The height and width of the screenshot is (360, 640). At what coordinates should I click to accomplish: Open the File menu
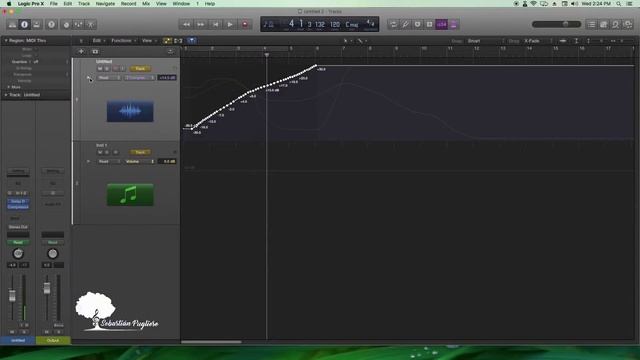[53, 4]
